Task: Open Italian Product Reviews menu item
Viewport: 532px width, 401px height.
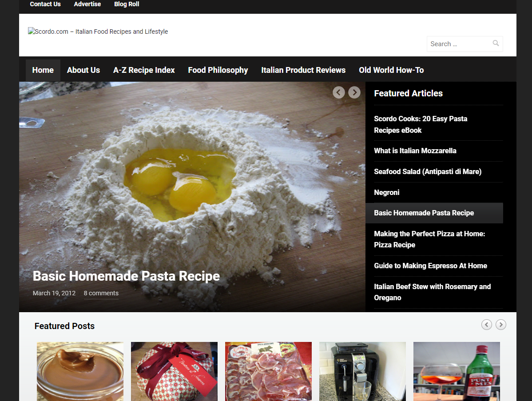Action: click(x=303, y=70)
